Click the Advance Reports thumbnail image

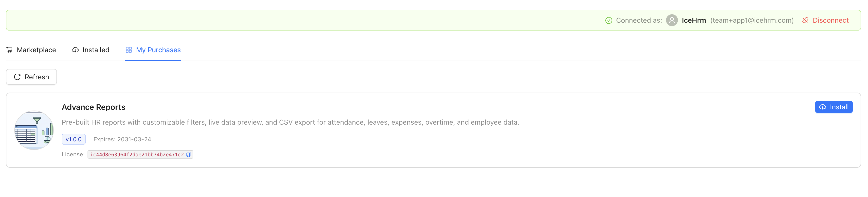34,130
